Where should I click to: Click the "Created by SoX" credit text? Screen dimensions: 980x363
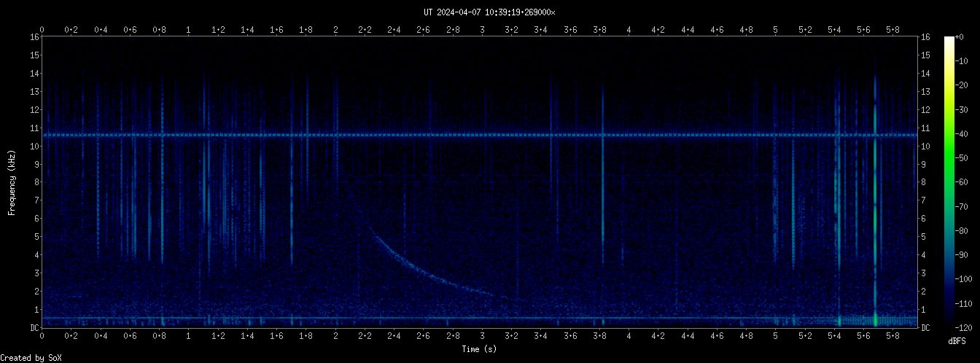tap(32, 358)
